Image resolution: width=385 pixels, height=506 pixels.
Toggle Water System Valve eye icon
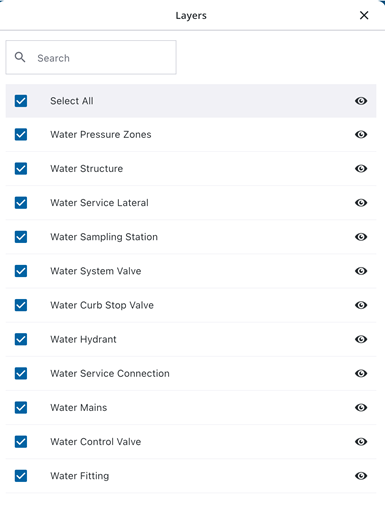(x=361, y=271)
